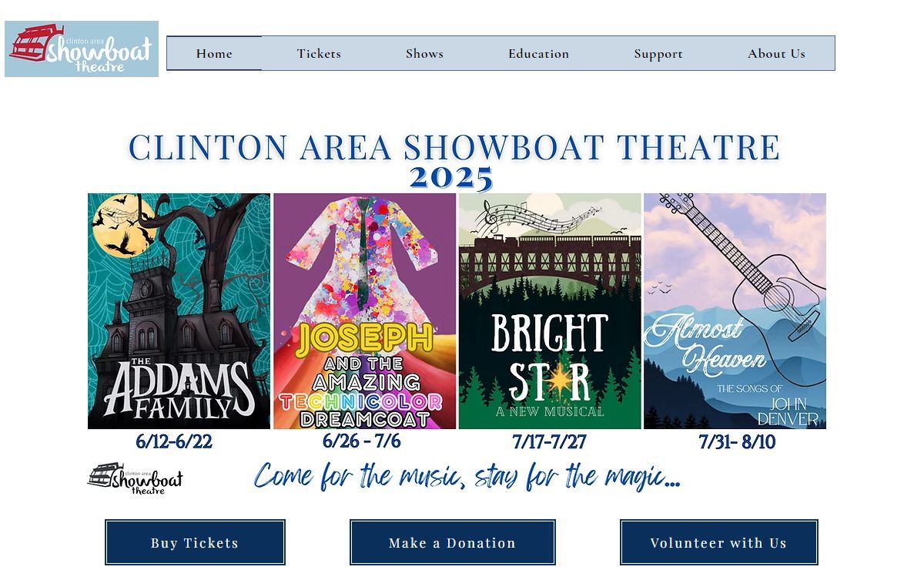Click the 6/12-6/22 date text
The height and width of the screenshot is (570, 924).
tap(174, 442)
